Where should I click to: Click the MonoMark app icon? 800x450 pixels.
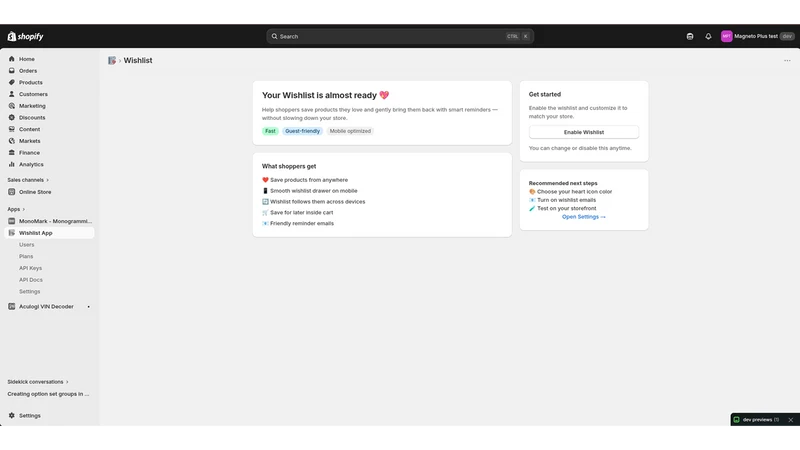click(x=12, y=221)
